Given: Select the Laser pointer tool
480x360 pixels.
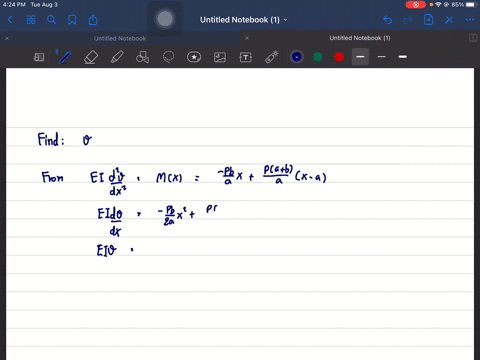Looking at the screenshot, I should (272, 57).
